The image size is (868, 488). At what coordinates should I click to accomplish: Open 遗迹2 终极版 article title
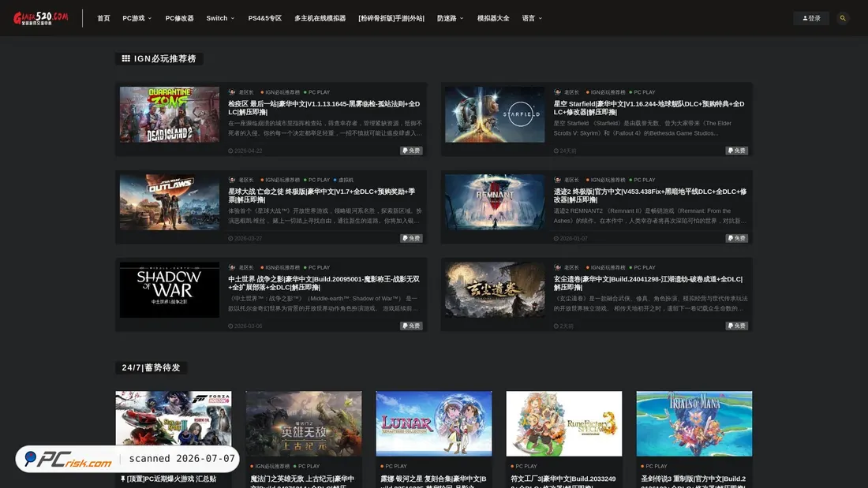[650, 196]
